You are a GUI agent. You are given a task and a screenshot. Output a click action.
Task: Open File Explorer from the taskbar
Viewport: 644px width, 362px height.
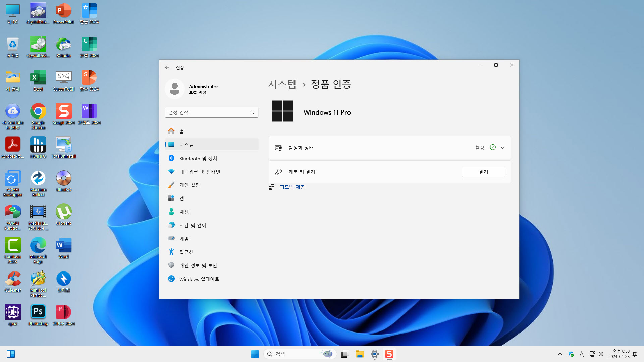(360, 354)
